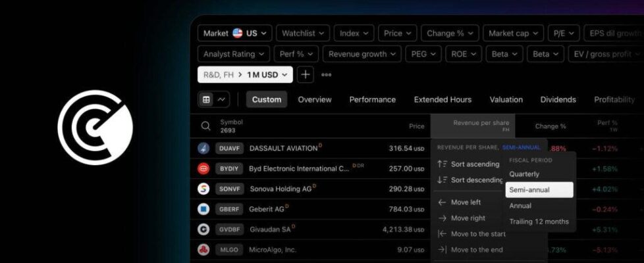Choose Semi-annual fiscal period

tap(539, 190)
